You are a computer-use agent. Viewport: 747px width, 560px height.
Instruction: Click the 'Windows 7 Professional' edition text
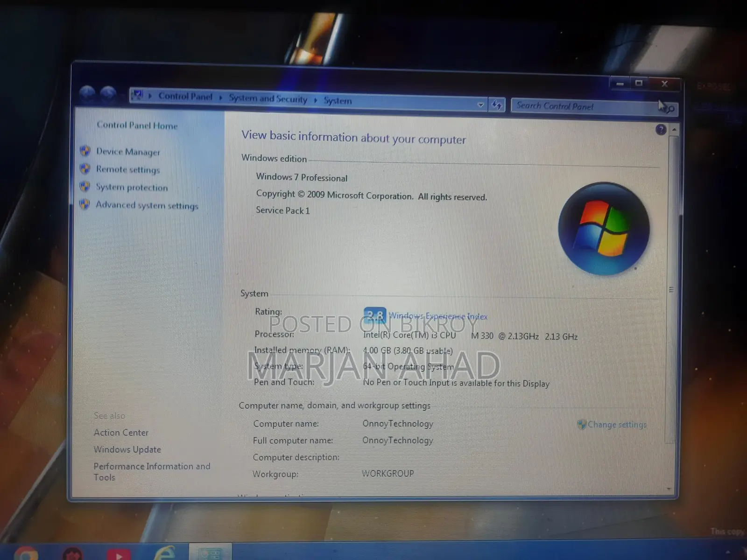(302, 177)
